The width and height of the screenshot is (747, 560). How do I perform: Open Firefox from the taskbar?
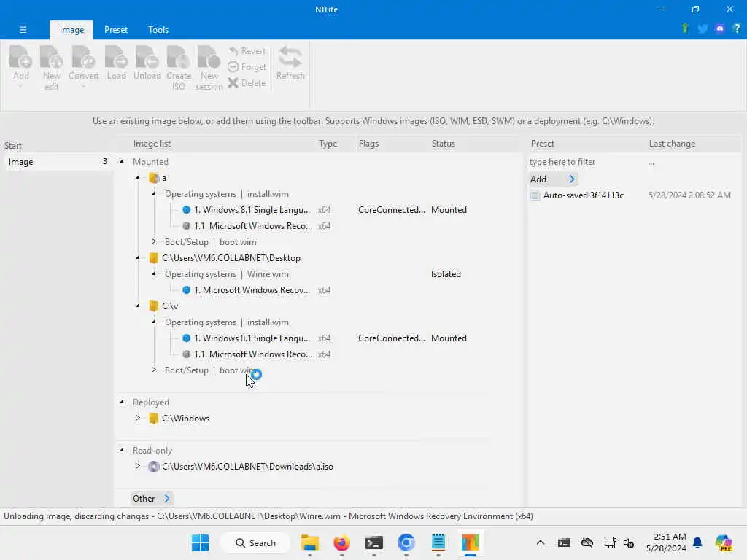coord(341,542)
